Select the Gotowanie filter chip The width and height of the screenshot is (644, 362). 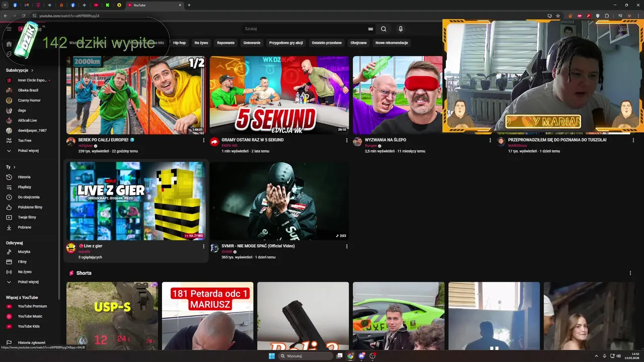252,43
